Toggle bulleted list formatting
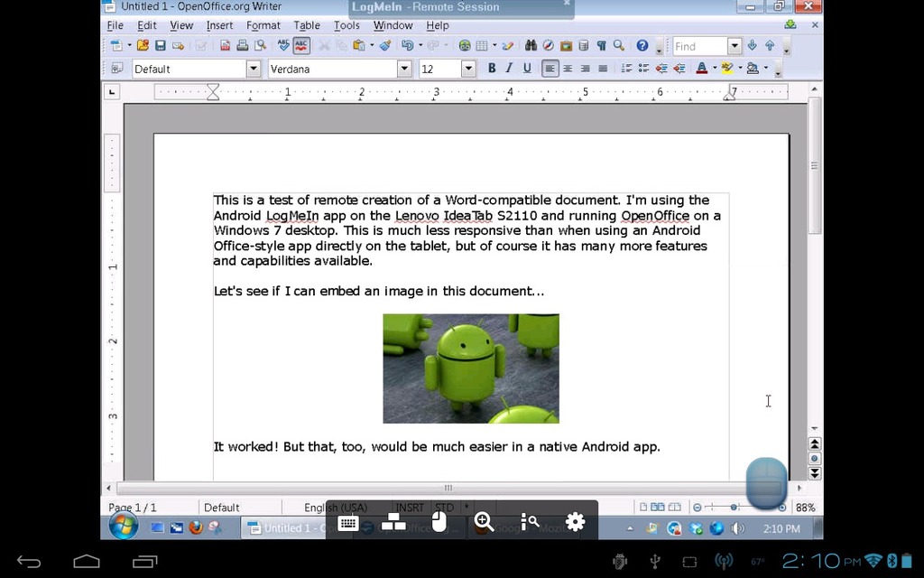Image resolution: width=924 pixels, height=578 pixels. 644,69
